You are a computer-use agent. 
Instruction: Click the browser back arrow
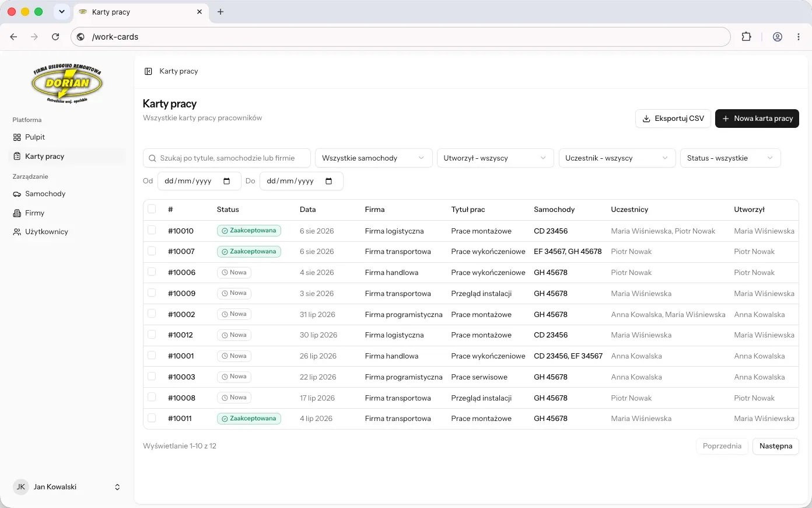pos(14,37)
